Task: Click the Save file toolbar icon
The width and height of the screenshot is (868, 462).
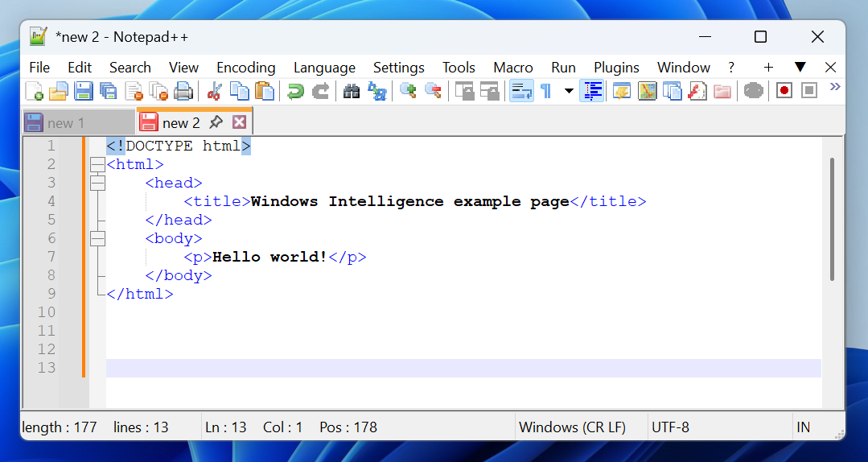Action: pos(84,91)
